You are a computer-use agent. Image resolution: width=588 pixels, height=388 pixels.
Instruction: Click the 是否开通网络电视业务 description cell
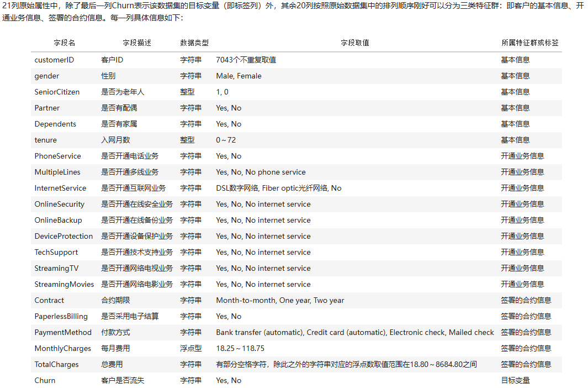[137, 268]
